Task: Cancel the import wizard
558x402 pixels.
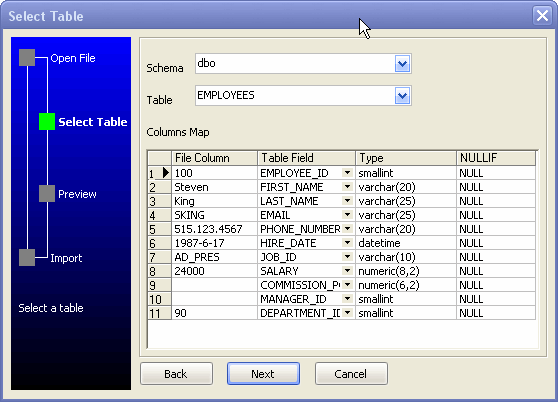Action: (351, 374)
